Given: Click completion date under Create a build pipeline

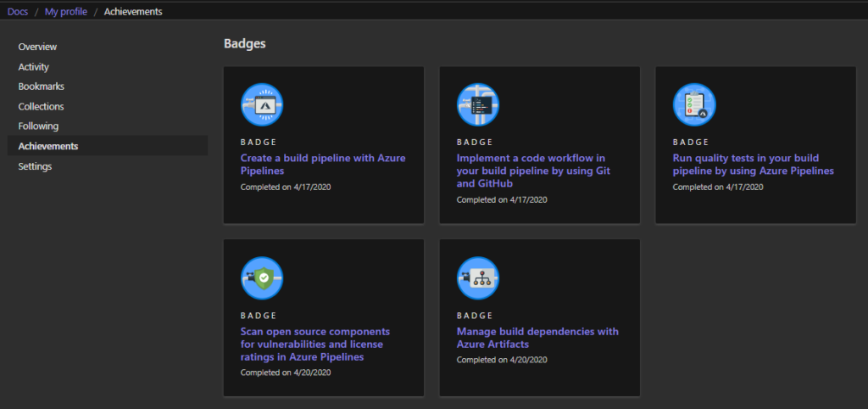Looking at the screenshot, I should point(286,188).
